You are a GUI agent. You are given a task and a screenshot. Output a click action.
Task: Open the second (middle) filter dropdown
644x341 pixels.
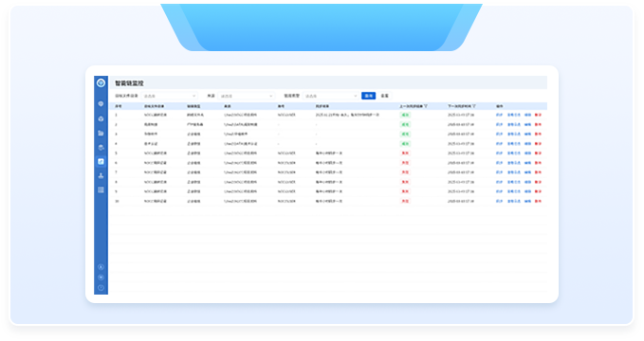pyautogui.click(x=246, y=96)
